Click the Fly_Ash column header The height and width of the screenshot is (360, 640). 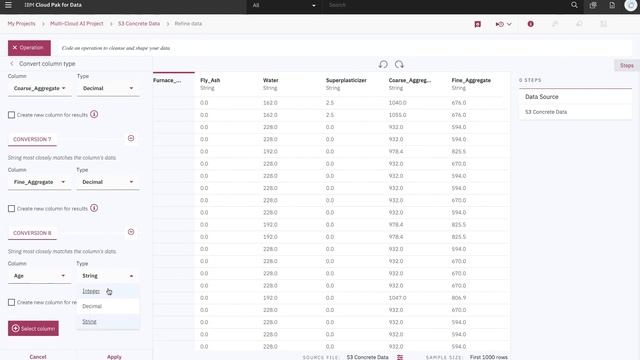(x=210, y=80)
